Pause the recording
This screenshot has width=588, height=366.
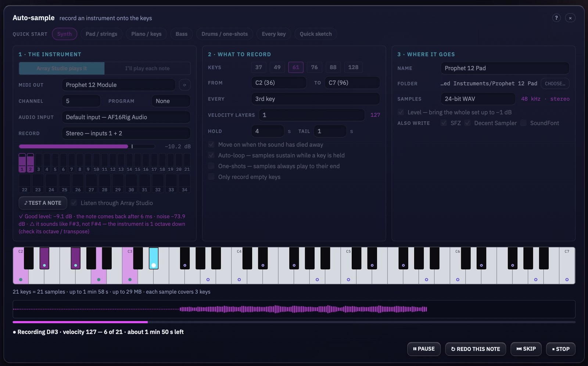tap(424, 349)
